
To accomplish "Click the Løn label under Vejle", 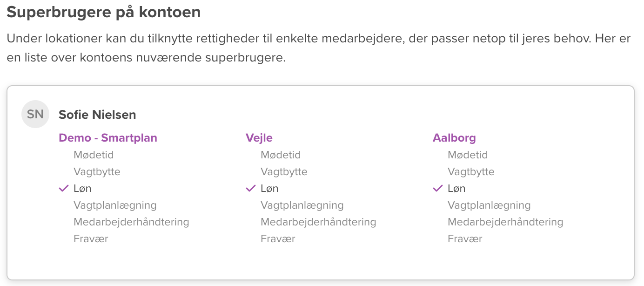I will 269,189.
